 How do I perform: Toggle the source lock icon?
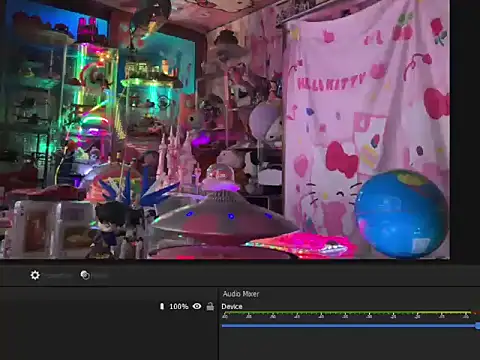[210, 306]
